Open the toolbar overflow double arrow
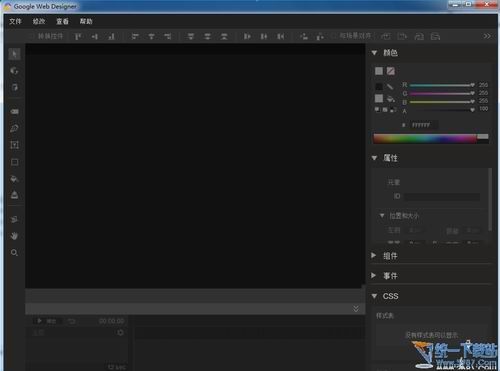Viewport: 500px width, 371px height. click(487, 36)
